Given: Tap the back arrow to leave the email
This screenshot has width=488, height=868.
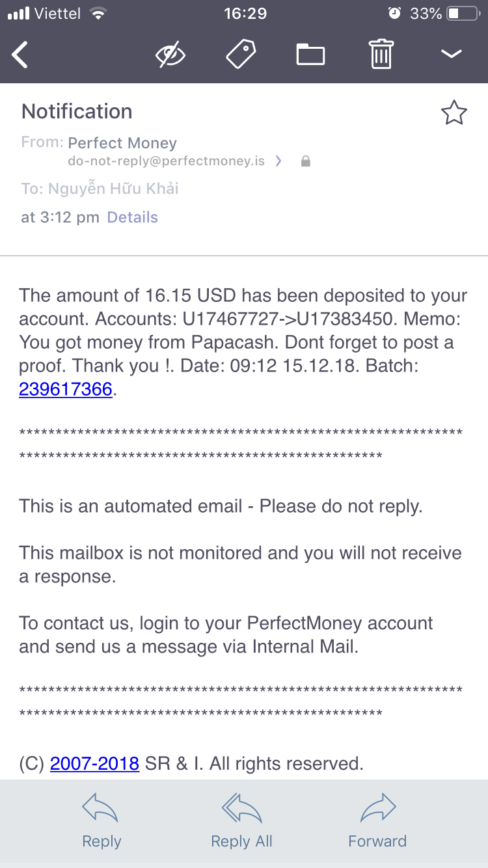Looking at the screenshot, I should click(x=21, y=55).
